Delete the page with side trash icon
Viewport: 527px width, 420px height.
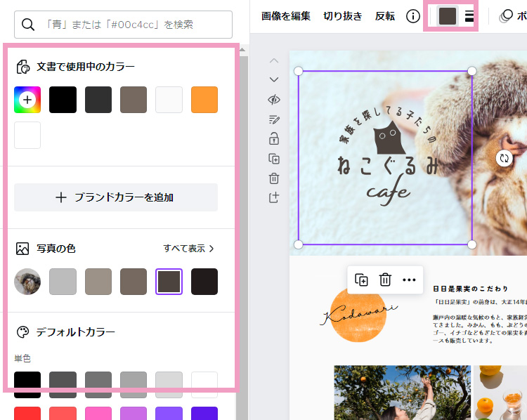tap(274, 178)
